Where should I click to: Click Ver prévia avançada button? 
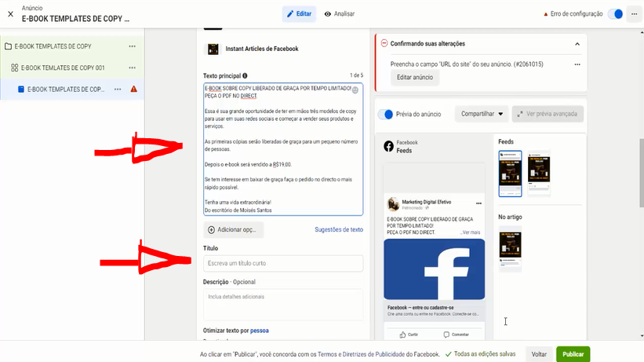548,114
